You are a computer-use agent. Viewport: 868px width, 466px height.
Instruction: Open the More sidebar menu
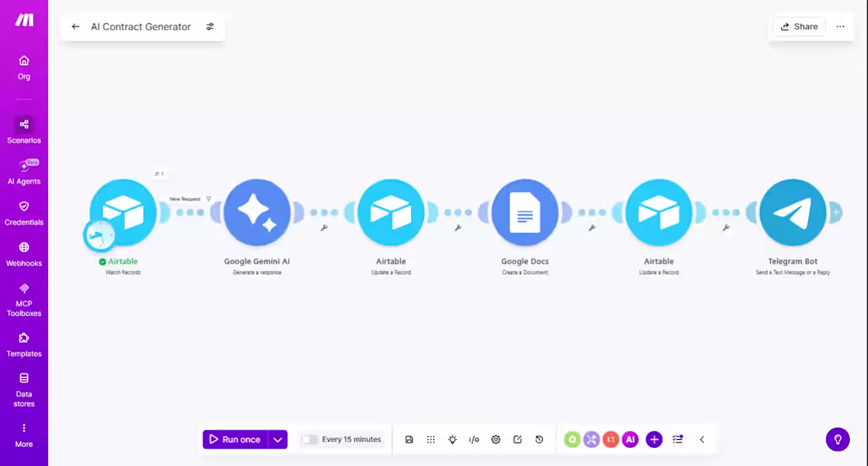pos(24,435)
